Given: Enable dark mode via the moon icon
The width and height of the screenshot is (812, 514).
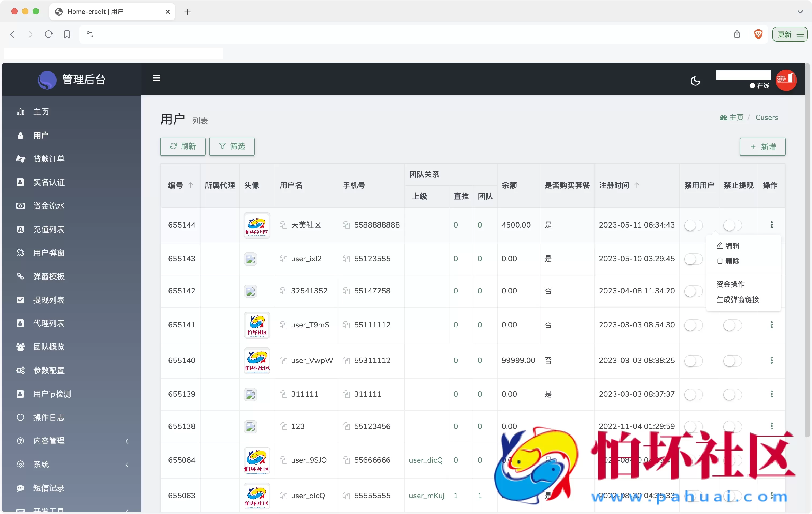Looking at the screenshot, I should pos(695,81).
